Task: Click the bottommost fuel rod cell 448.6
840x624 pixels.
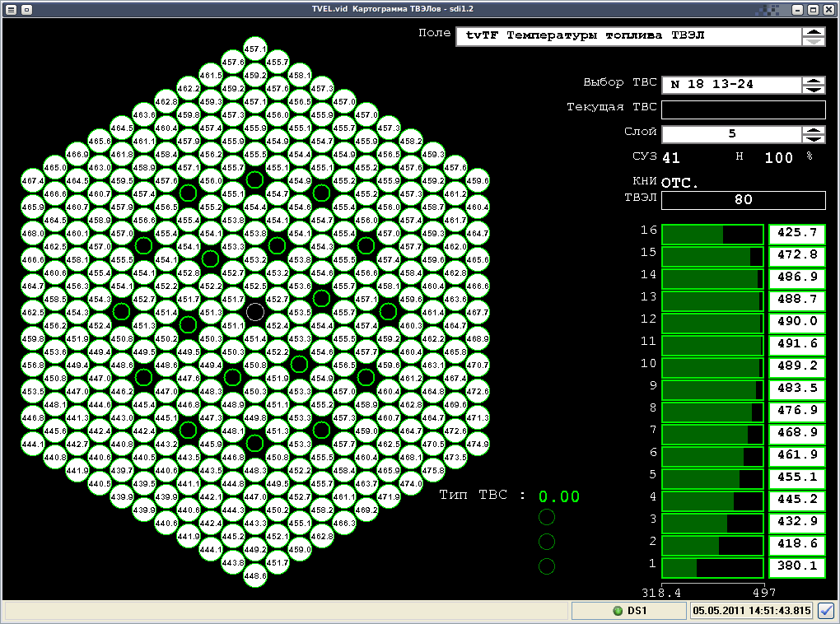Action: tap(255, 575)
